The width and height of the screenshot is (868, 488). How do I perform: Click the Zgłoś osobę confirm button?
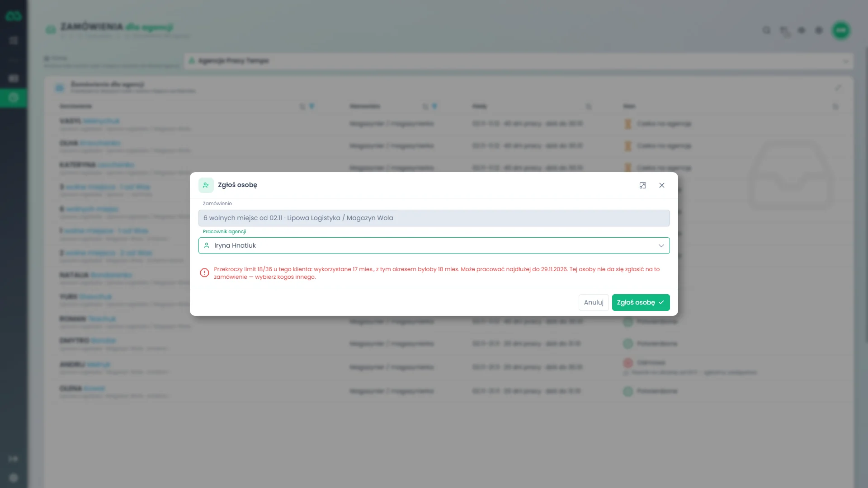[x=641, y=302]
